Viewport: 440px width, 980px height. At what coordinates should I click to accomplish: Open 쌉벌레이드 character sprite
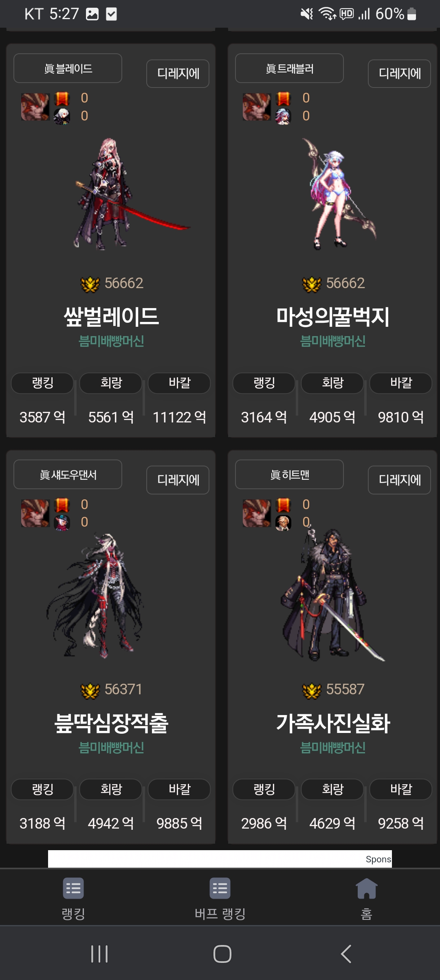coord(126,194)
